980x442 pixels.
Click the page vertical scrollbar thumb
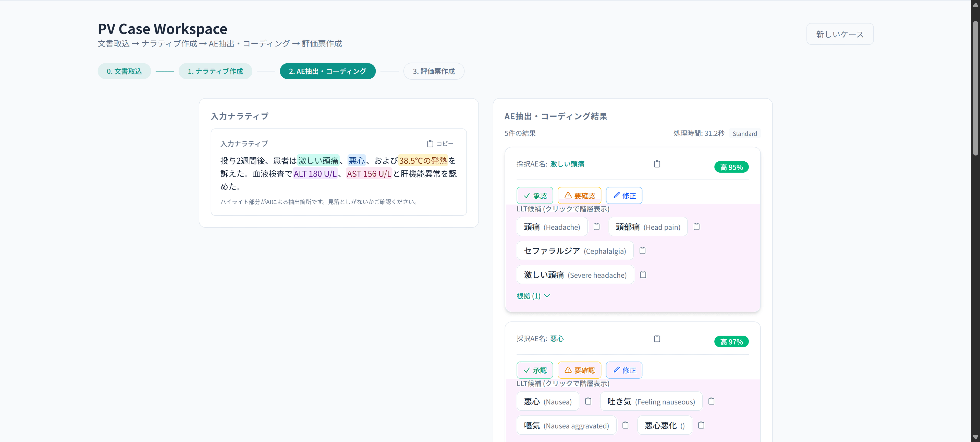[x=975, y=88]
